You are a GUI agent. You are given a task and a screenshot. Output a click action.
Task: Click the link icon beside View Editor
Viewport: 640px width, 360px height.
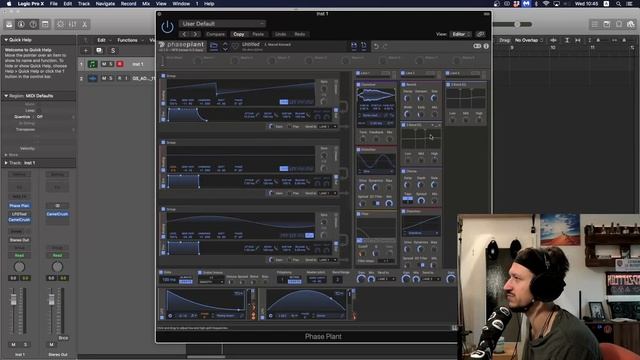[x=481, y=34]
